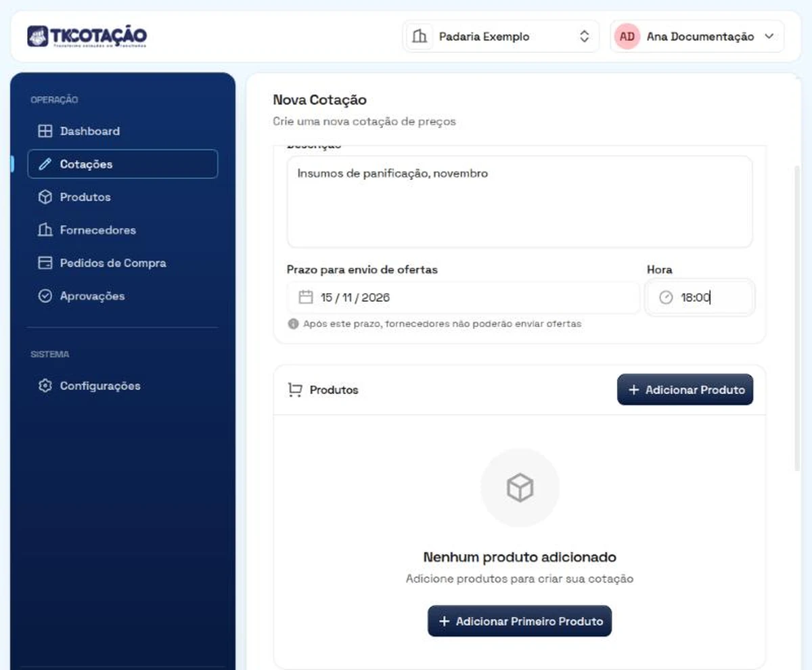Image resolution: width=812 pixels, height=670 pixels.
Task: Select Cotações in the sidebar
Action: tap(122, 164)
